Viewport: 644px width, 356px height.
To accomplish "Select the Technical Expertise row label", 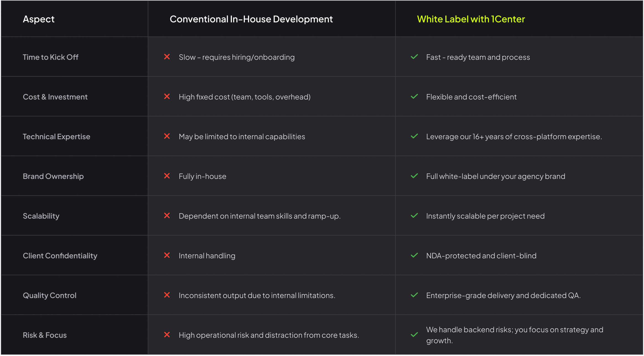I will [57, 137].
